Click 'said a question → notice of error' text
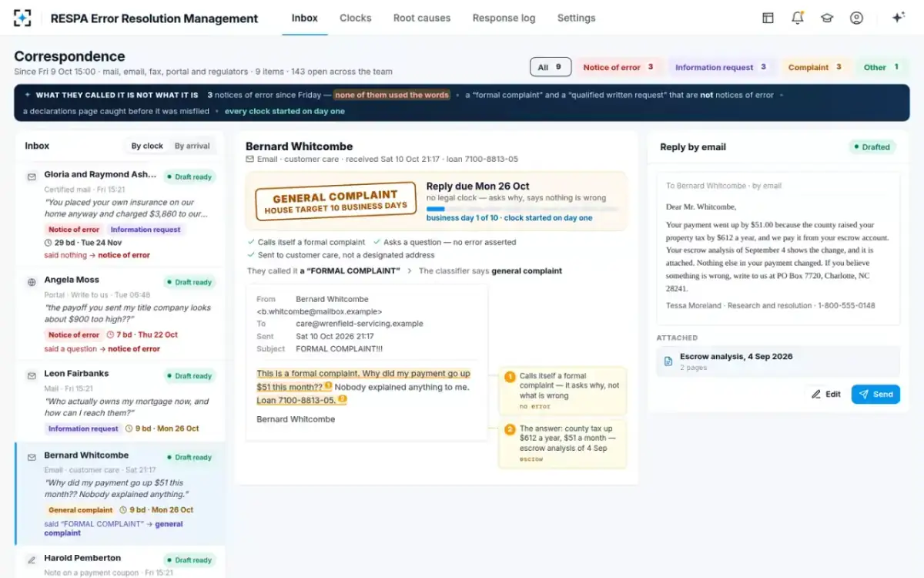The image size is (924, 578). 102,349
